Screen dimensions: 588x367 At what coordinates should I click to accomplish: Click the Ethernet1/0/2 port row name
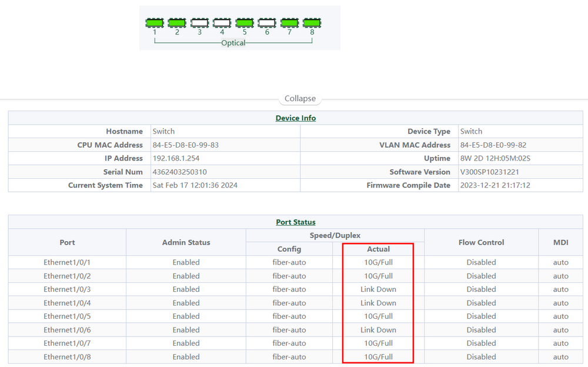coord(67,276)
